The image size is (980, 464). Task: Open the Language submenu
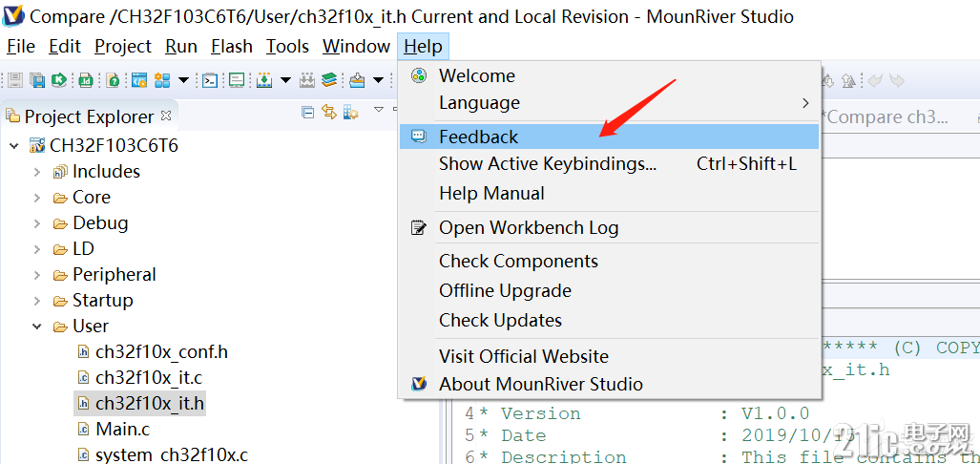[x=610, y=102]
